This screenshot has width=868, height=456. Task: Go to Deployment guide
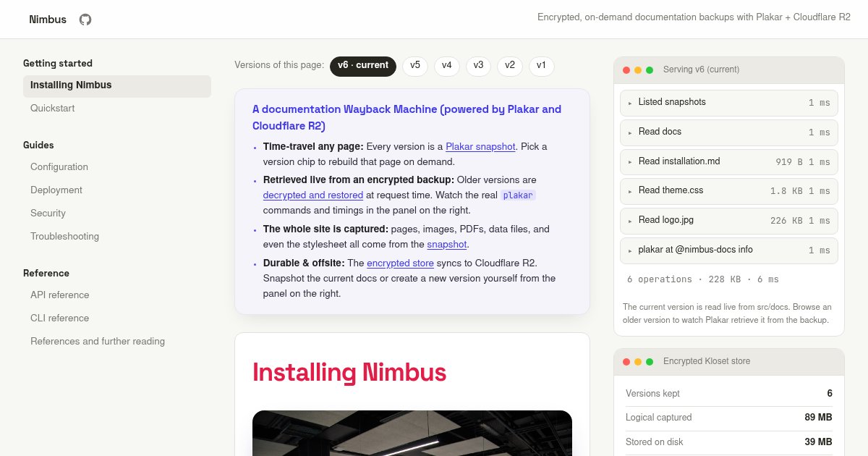pos(117,190)
